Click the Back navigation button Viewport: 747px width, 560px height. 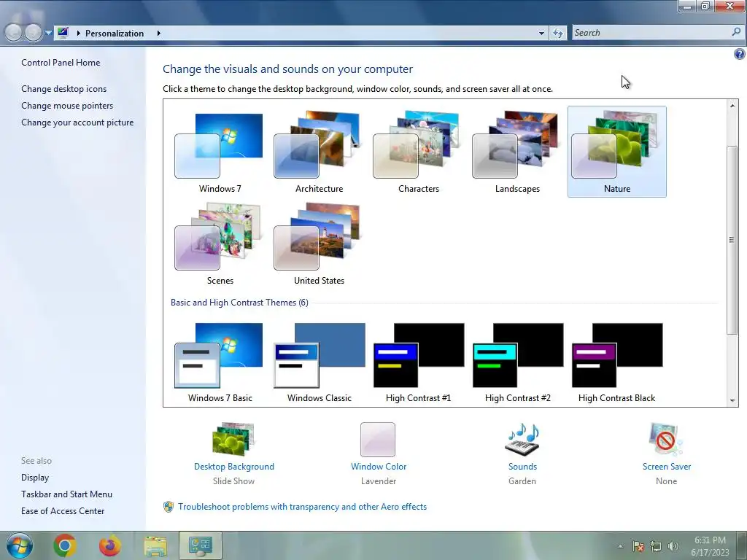(14, 33)
